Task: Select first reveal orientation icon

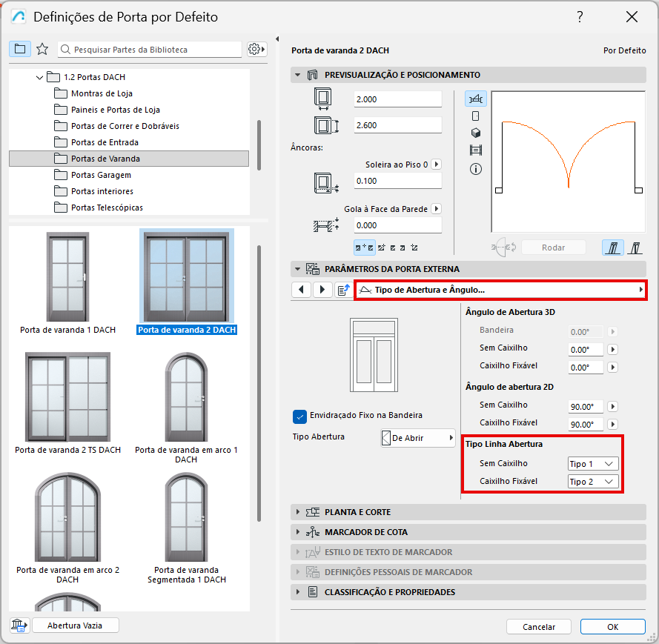Action: [x=613, y=248]
